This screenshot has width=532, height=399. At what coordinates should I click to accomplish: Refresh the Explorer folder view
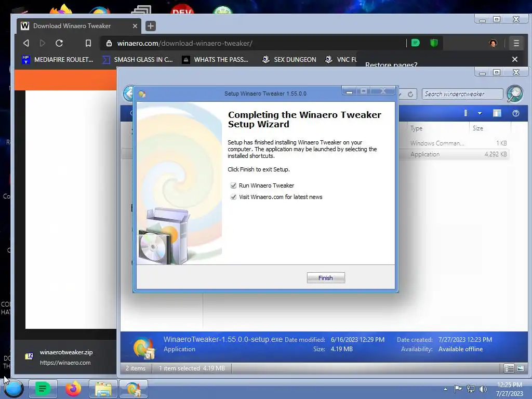pos(410,95)
